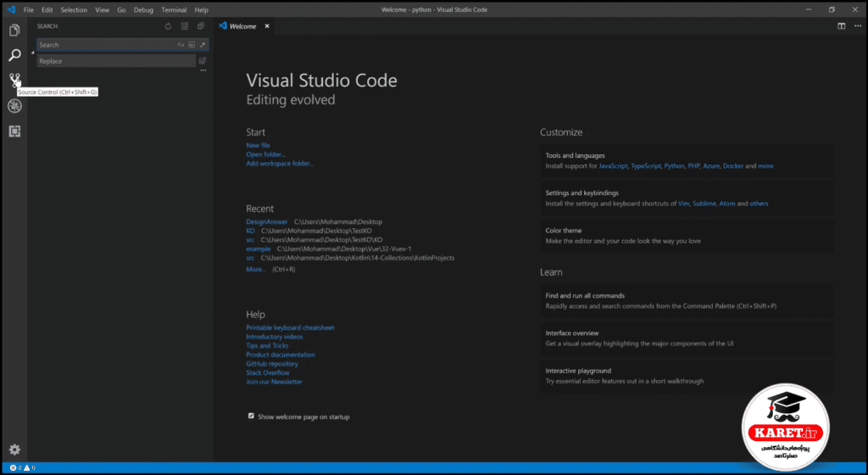Open the Edit menu
Viewport: 868px width, 475px height.
(47, 10)
